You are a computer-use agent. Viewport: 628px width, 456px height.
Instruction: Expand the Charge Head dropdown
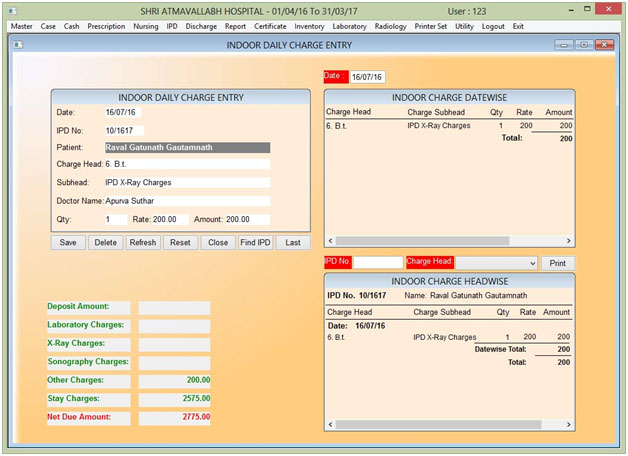[x=532, y=263]
